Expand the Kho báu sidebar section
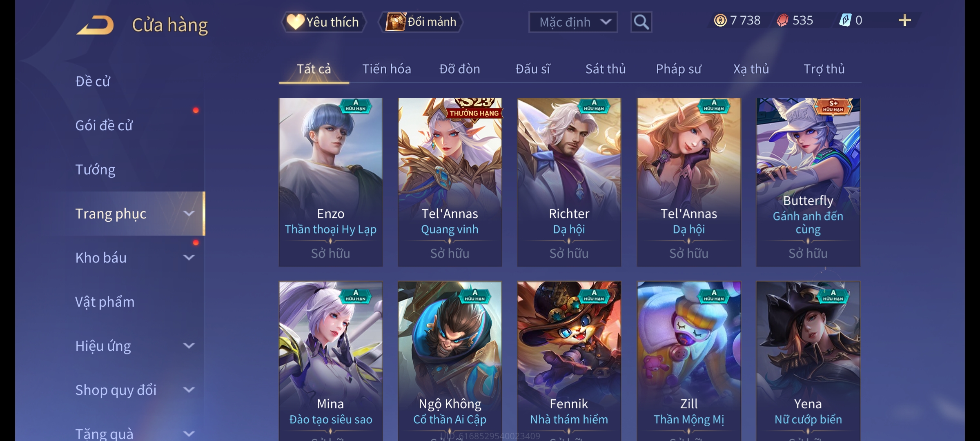The image size is (980, 441). (189, 258)
